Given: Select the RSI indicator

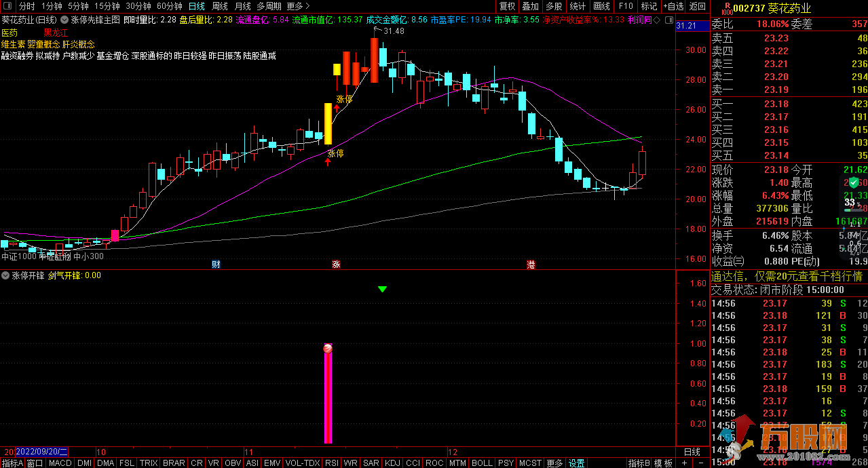Looking at the screenshot, I should click(332, 463).
